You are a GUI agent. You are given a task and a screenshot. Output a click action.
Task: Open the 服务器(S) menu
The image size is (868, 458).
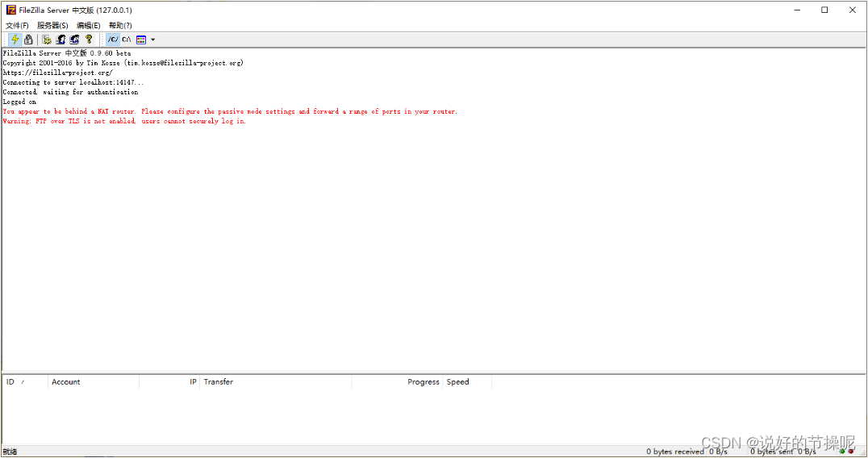pos(52,26)
